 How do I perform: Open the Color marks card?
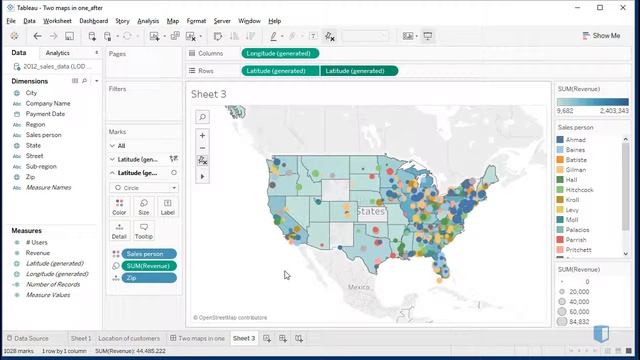pyautogui.click(x=120, y=207)
